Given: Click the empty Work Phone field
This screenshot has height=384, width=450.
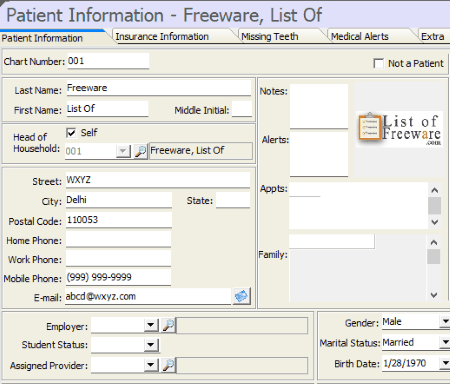Looking at the screenshot, I should tap(119, 258).
